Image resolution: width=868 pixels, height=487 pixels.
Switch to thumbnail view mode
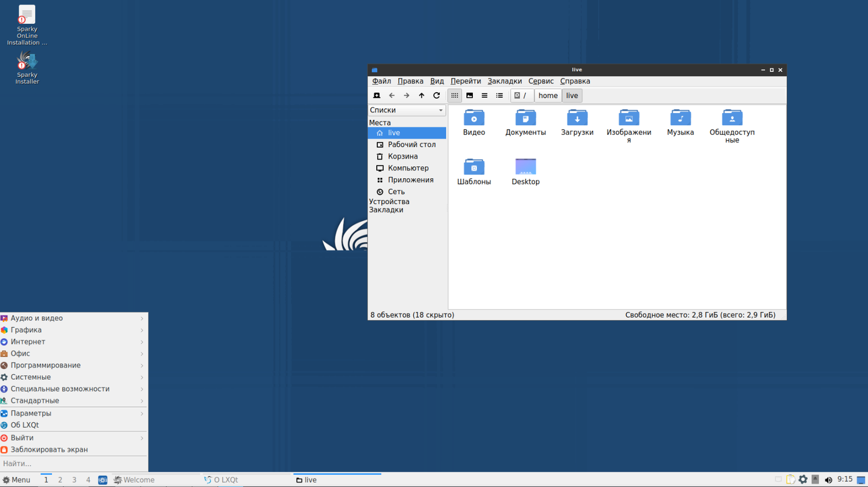click(470, 96)
